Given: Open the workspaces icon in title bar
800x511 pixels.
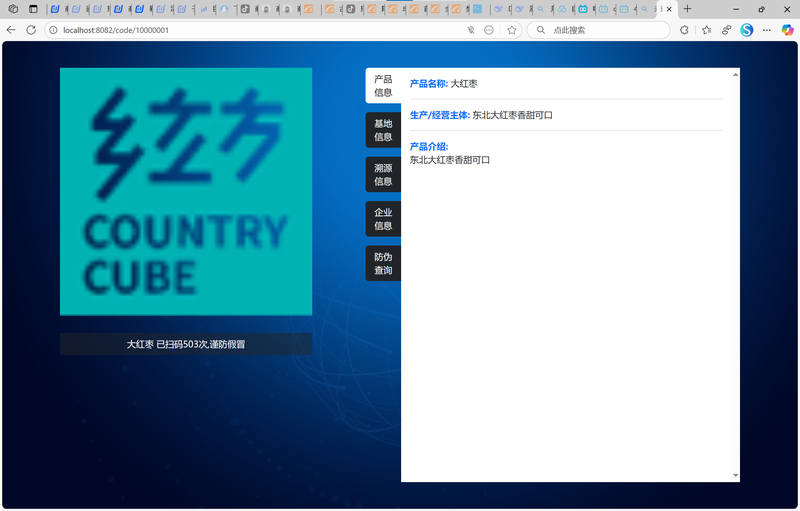Looking at the screenshot, I should pyautogui.click(x=14, y=9).
